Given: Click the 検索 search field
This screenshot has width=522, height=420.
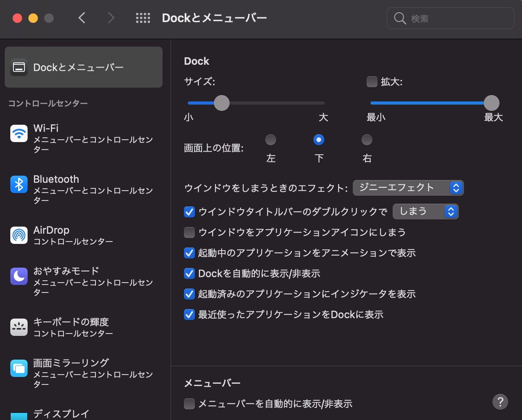Looking at the screenshot, I should click(451, 18).
